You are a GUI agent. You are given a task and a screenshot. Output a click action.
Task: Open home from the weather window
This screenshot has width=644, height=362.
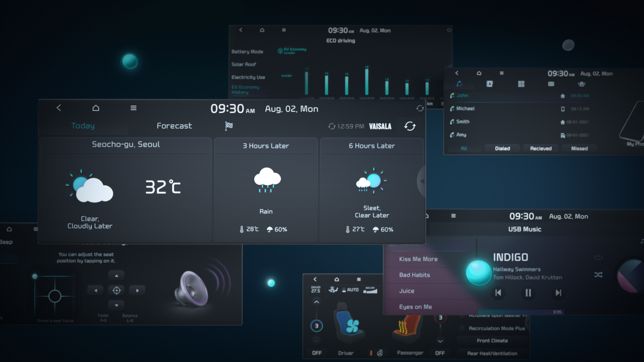(x=96, y=108)
